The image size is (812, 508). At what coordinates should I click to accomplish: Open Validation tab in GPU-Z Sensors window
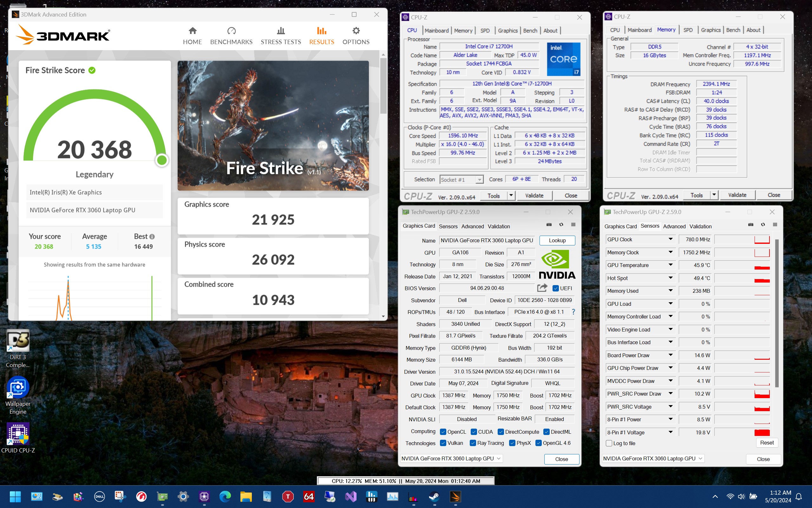(700, 226)
